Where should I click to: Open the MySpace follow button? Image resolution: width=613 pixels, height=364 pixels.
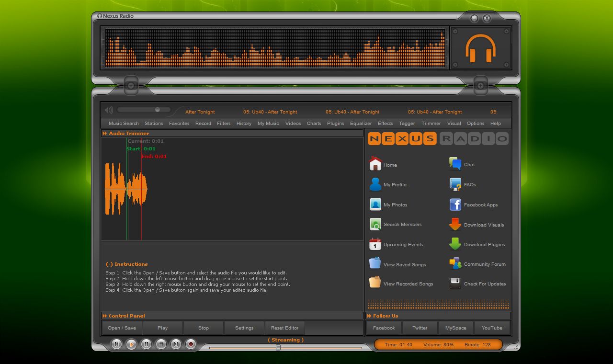[x=456, y=328]
